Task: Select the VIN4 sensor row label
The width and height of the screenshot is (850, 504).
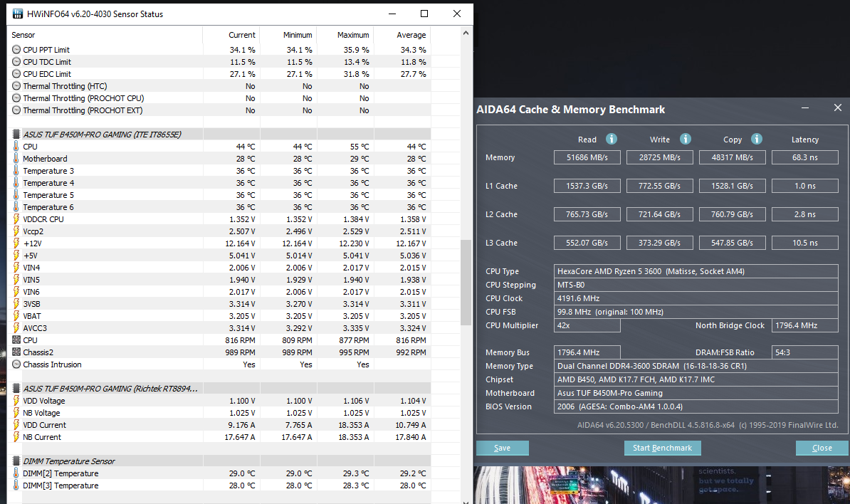Action: tap(31, 268)
